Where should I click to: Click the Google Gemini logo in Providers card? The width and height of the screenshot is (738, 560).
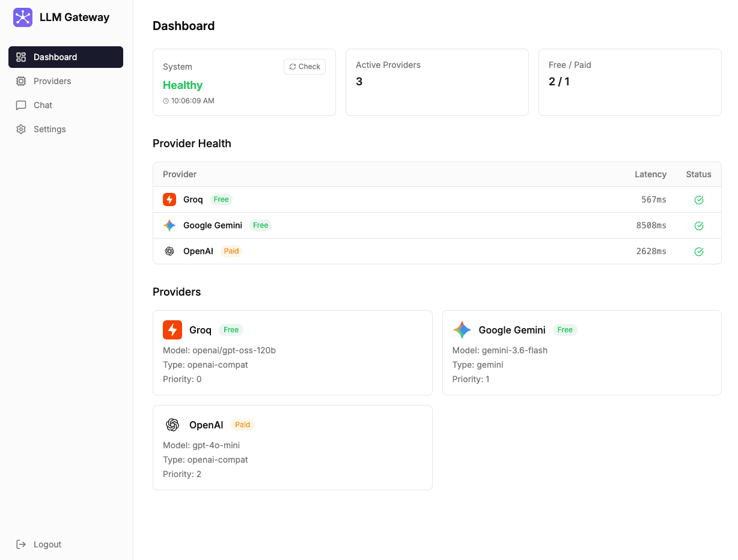click(462, 330)
